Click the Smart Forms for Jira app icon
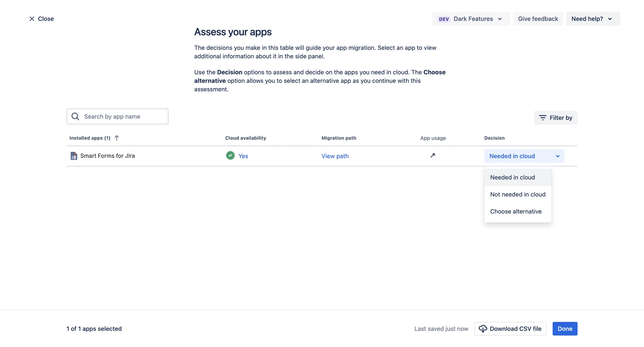Image resolution: width=644 pixels, height=347 pixels. coord(74,156)
